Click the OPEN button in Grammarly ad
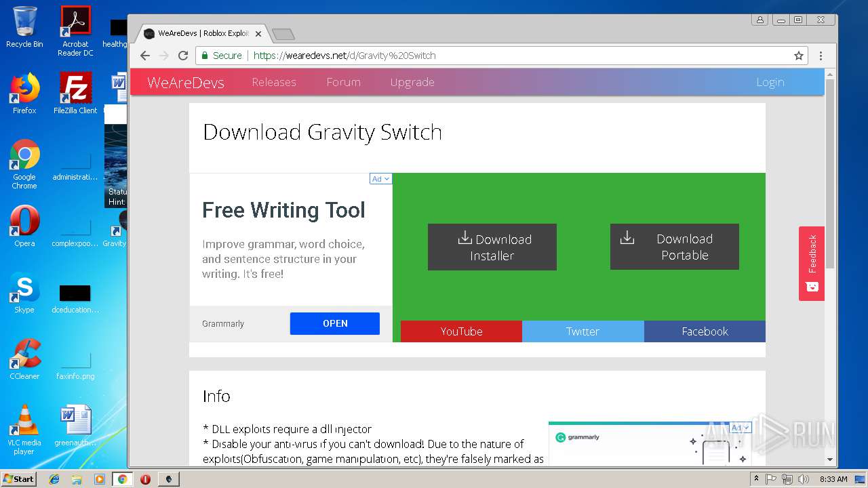 (335, 323)
